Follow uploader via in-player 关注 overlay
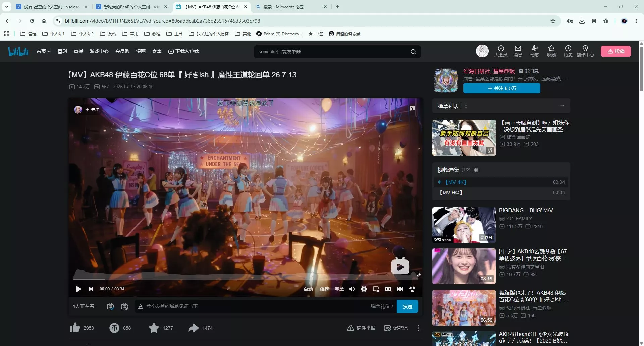644x346 pixels. pos(92,110)
